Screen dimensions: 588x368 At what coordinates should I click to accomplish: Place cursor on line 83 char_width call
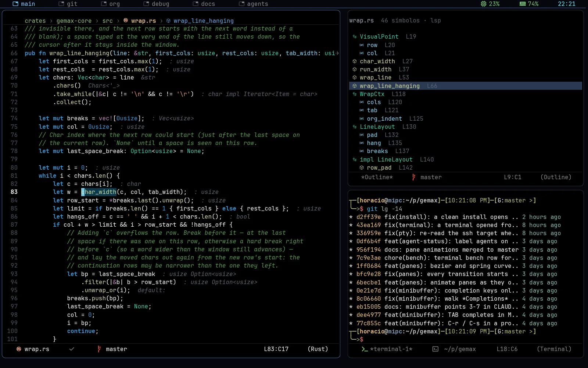(x=99, y=192)
